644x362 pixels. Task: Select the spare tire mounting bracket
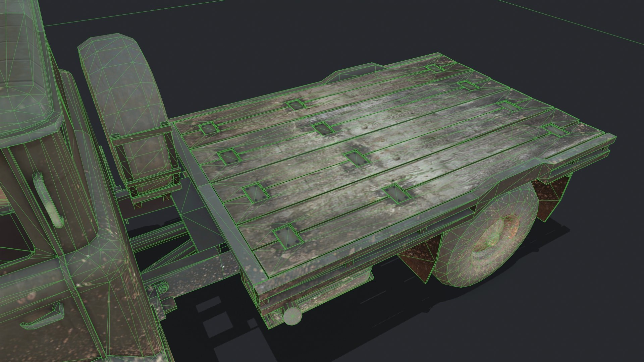click(147, 164)
